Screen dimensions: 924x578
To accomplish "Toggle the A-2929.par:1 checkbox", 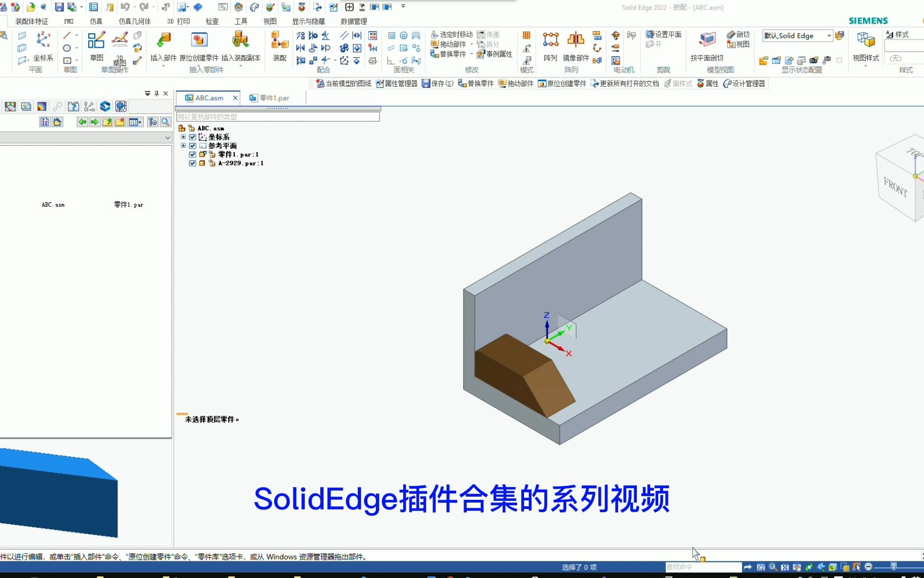I will tap(192, 163).
